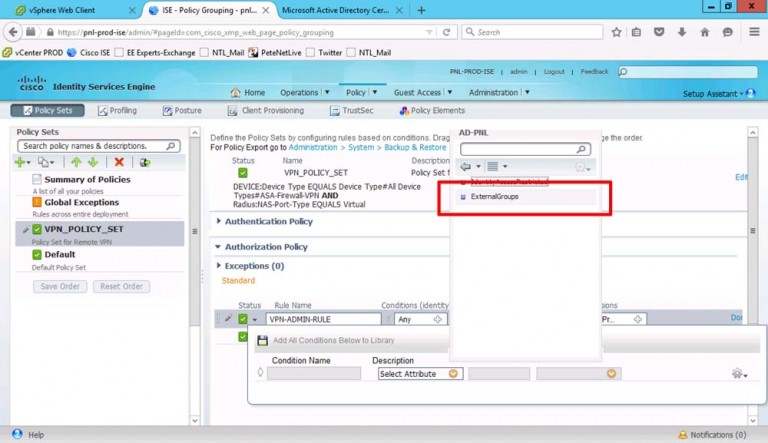Open Setup Assistant
The image size is (768, 443).
click(x=710, y=94)
